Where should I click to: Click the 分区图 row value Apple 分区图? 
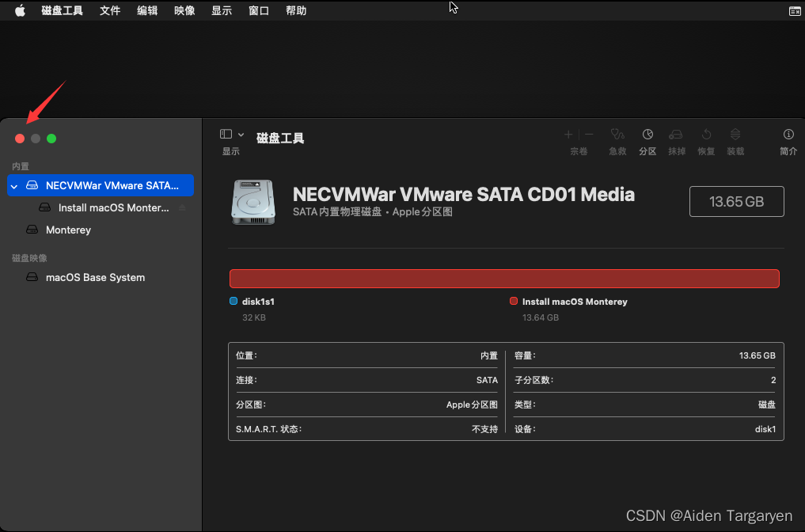coord(473,405)
